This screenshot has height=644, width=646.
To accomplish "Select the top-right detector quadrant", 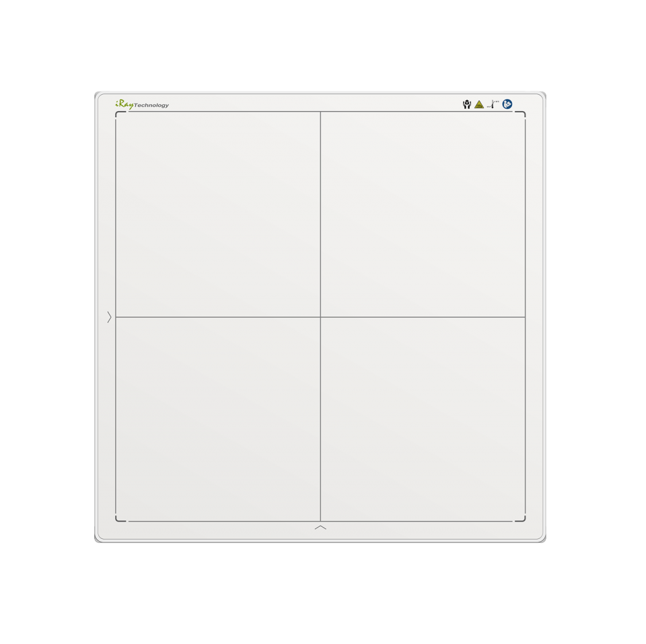I will (423, 214).
